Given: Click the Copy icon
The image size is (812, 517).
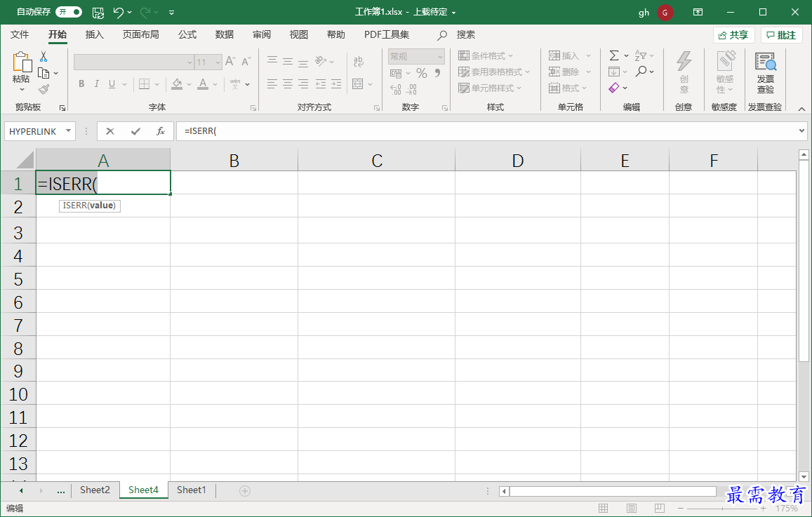Looking at the screenshot, I should (44, 73).
